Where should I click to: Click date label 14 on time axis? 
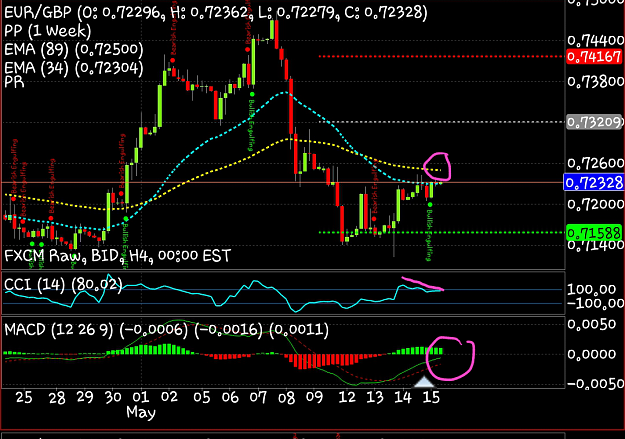point(403,398)
